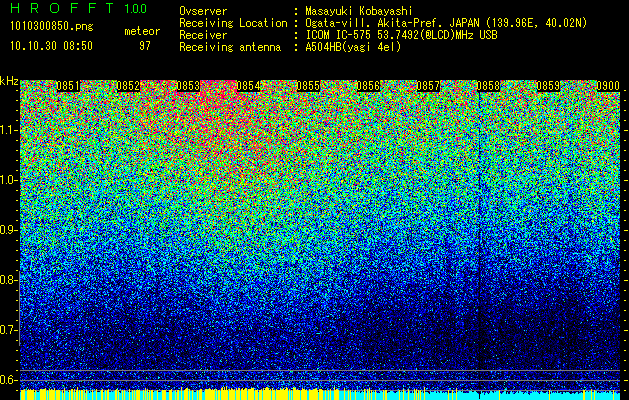This screenshot has height=400, width=629.
Task: Click the Receiving Location field label
Action: click(233, 23)
